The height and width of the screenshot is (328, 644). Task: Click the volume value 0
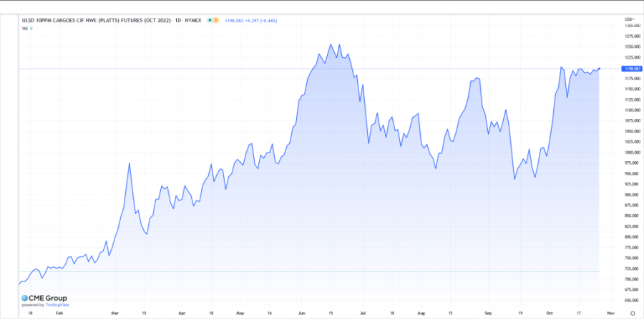pyautogui.click(x=31, y=28)
